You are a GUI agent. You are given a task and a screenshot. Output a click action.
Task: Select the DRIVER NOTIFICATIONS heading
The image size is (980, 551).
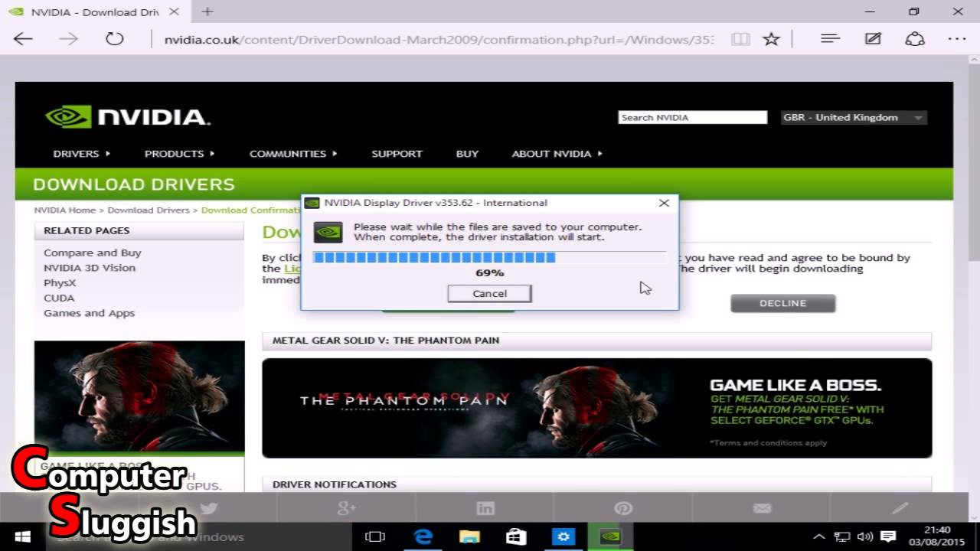pos(335,484)
